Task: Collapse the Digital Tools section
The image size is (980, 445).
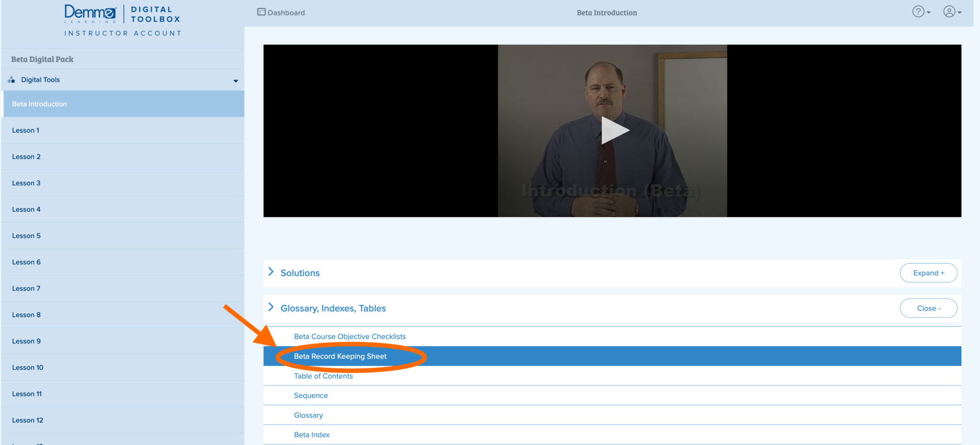Action: pos(235,80)
